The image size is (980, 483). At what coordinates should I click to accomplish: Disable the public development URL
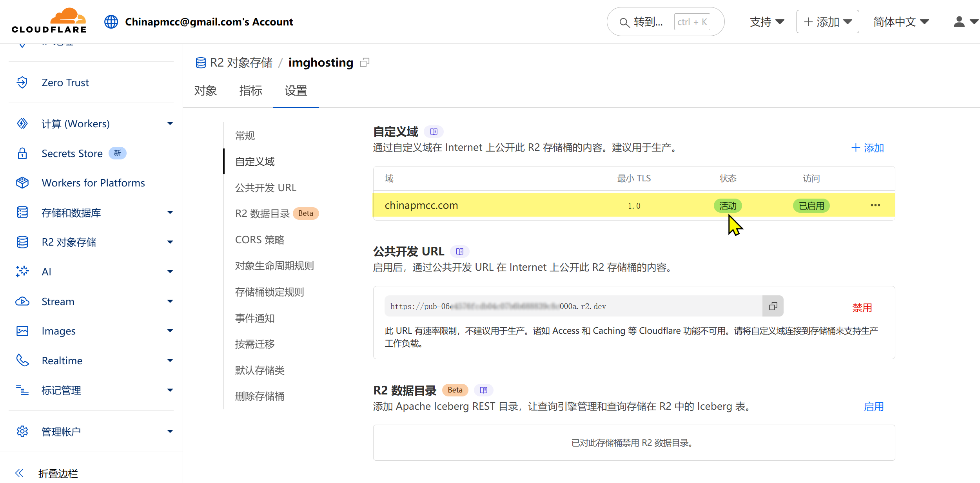(862, 308)
